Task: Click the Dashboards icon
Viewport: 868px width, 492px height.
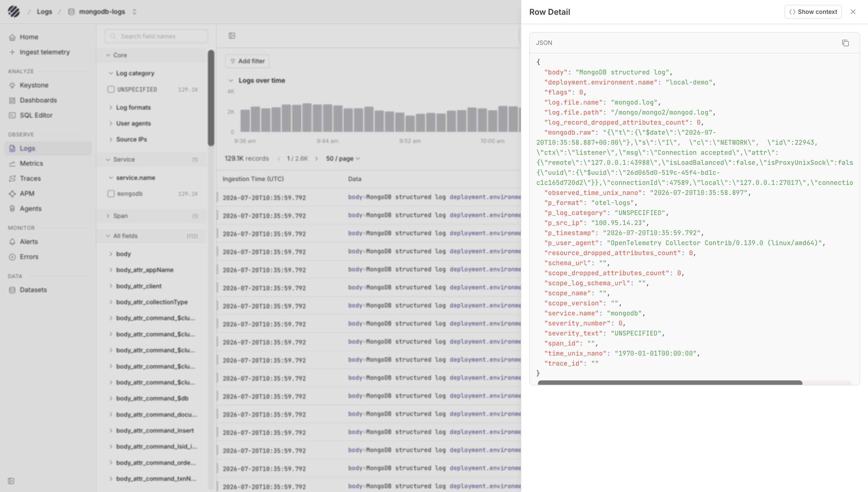Action: (x=12, y=100)
